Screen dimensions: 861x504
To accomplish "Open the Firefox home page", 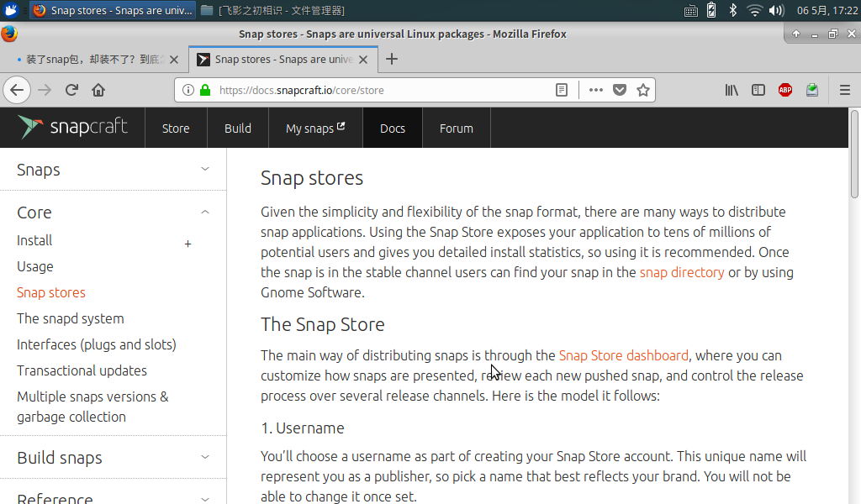I will click(98, 90).
